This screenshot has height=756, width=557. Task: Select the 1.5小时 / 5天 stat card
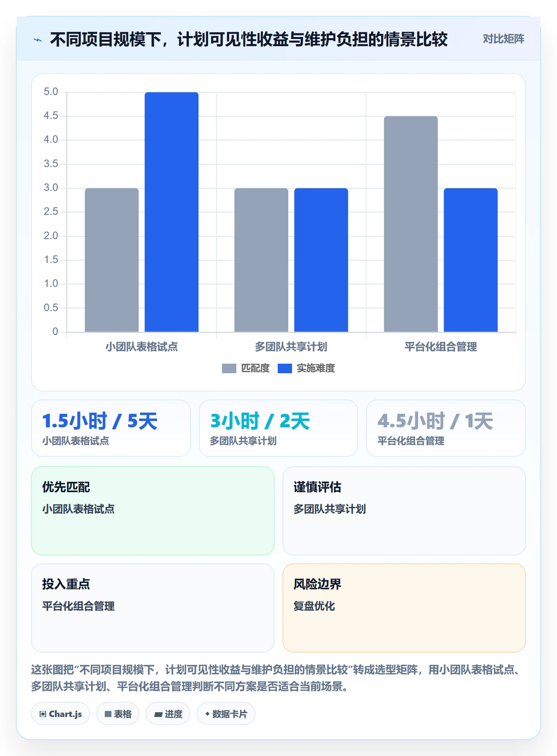click(111, 428)
